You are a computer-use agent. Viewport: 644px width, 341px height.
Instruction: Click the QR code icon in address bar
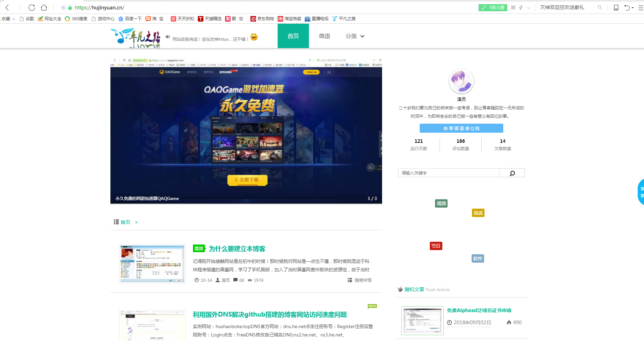point(513,8)
